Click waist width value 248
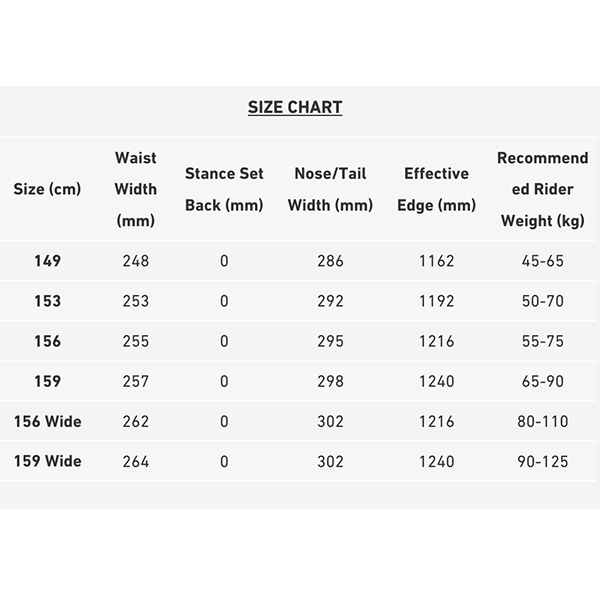600x600 pixels. [136, 261]
